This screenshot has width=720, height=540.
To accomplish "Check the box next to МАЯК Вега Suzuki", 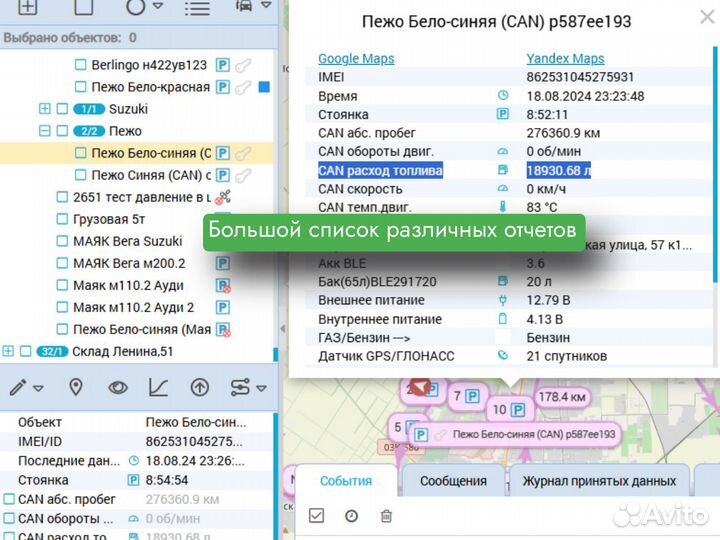I will pyautogui.click(x=62, y=241).
